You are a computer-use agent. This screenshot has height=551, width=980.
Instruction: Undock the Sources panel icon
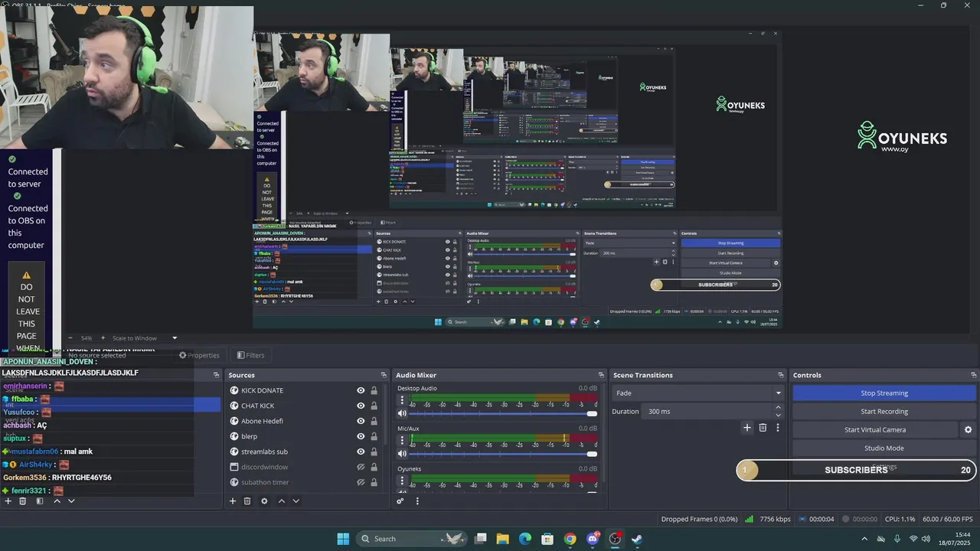point(384,375)
